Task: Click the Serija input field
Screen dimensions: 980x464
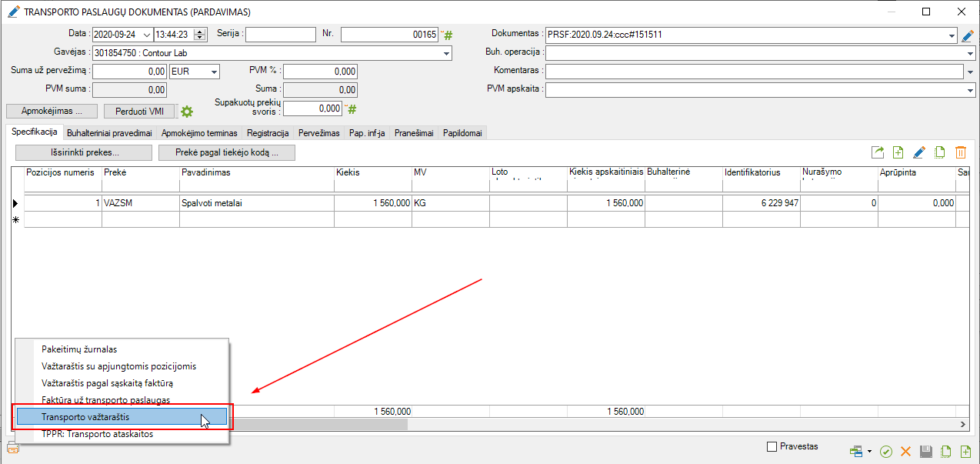Action: pos(280,35)
